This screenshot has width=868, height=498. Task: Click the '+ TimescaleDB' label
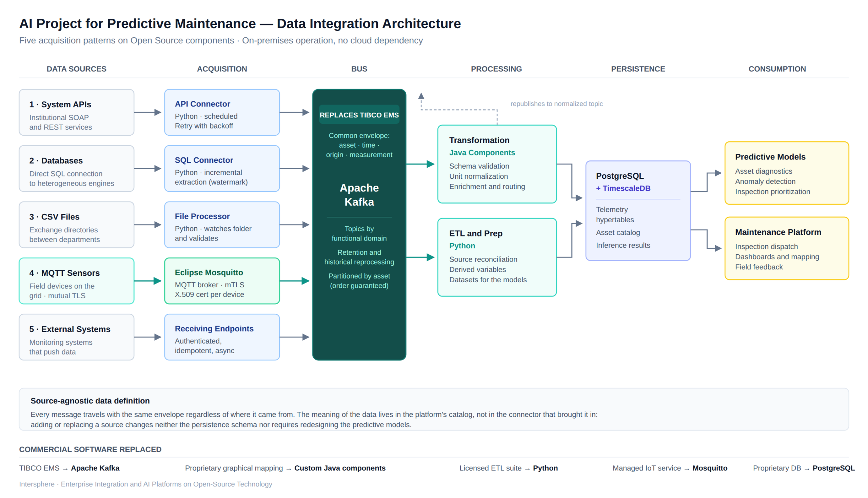tap(623, 188)
